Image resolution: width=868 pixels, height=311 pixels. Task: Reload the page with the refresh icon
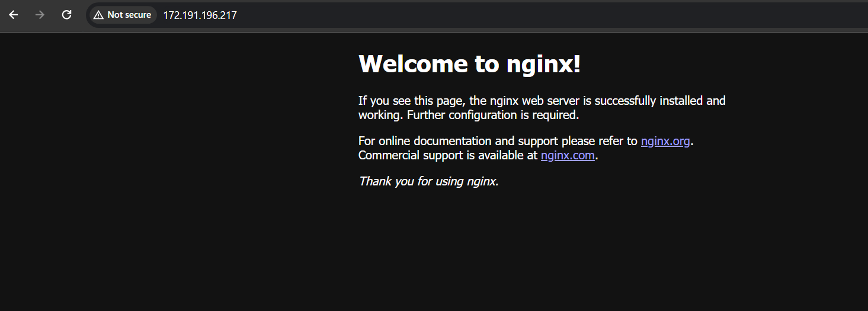[67, 15]
